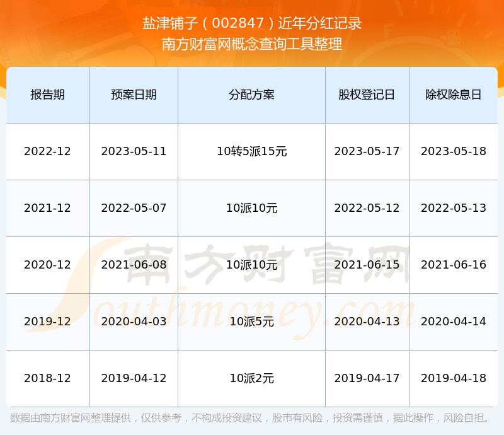Select report period cell 2020-12
This screenshot has height=435, width=504.
point(48,265)
